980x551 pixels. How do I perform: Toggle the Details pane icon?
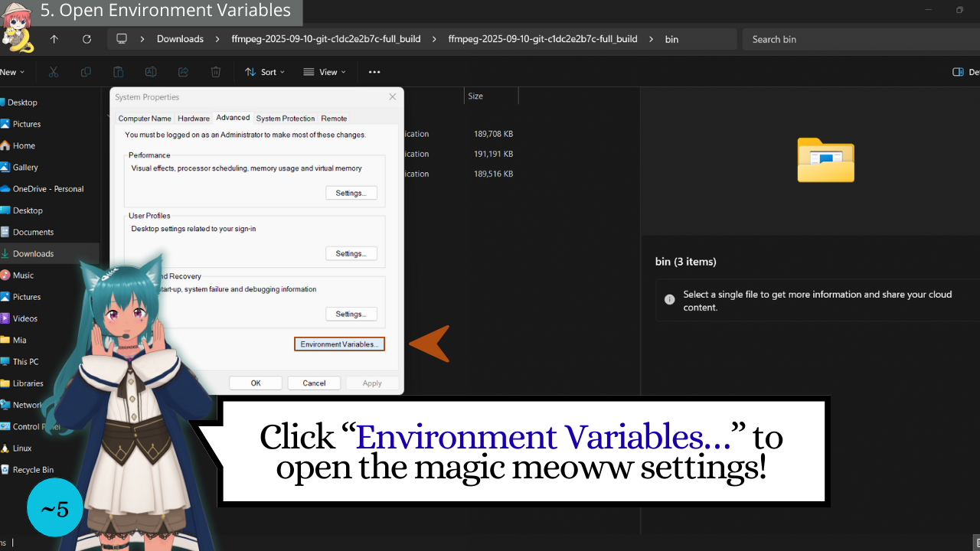pyautogui.click(x=958, y=72)
